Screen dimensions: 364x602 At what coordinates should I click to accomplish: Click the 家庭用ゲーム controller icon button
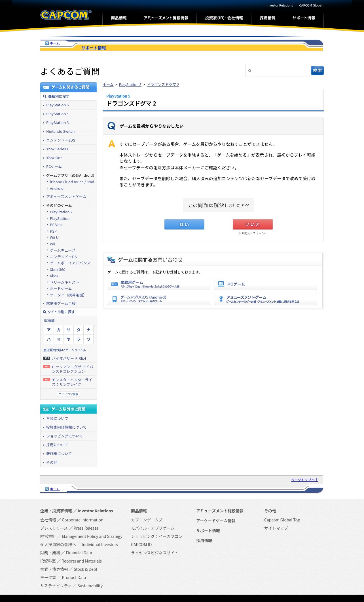(x=159, y=284)
